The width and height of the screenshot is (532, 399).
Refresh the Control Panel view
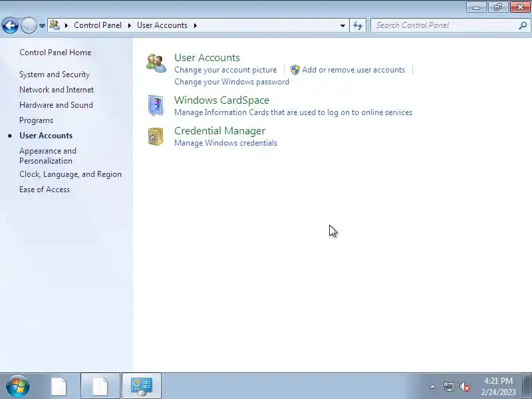358,26
